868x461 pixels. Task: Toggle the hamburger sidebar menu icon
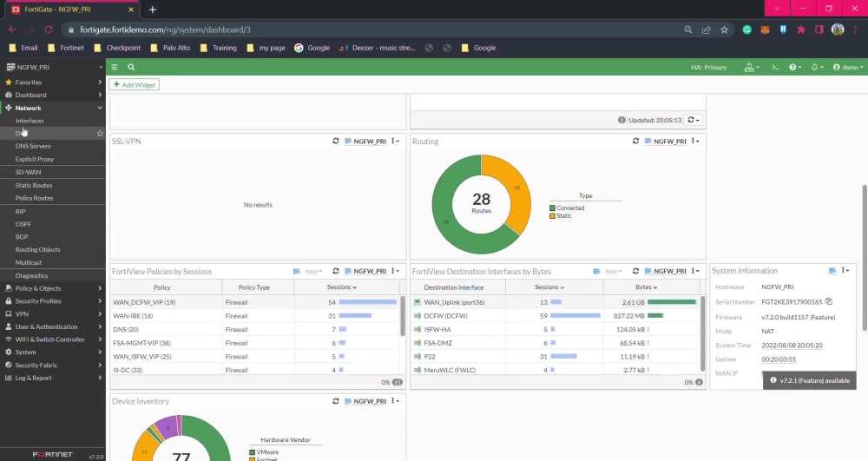[x=114, y=67]
